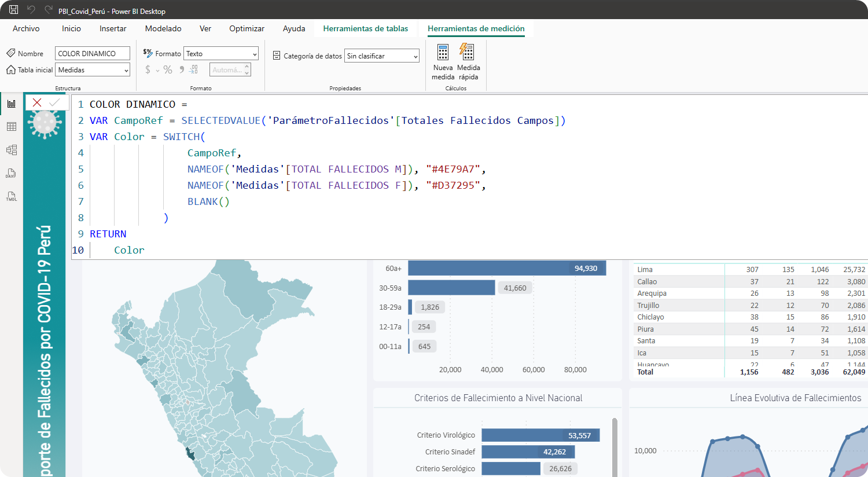Open the Modelado ribbon tab
Screen dimensions: 868x477
click(163, 28)
